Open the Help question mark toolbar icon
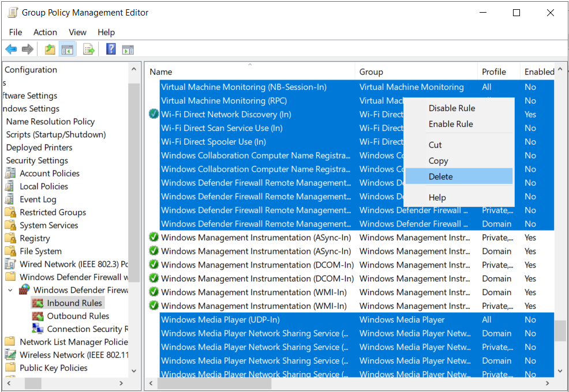 click(x=111, y=49)
